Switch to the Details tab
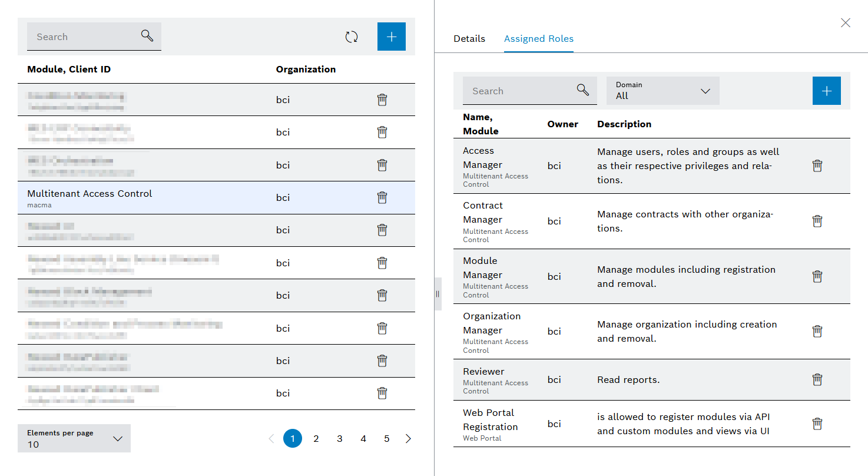Screen dimensions: 868x476 469,39
